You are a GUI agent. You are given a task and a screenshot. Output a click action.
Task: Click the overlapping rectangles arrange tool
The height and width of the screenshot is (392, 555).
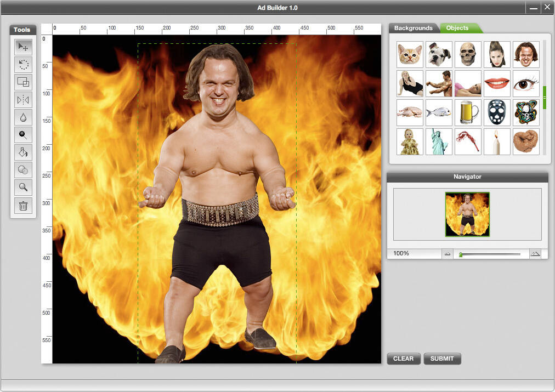[x=23, y=82]
